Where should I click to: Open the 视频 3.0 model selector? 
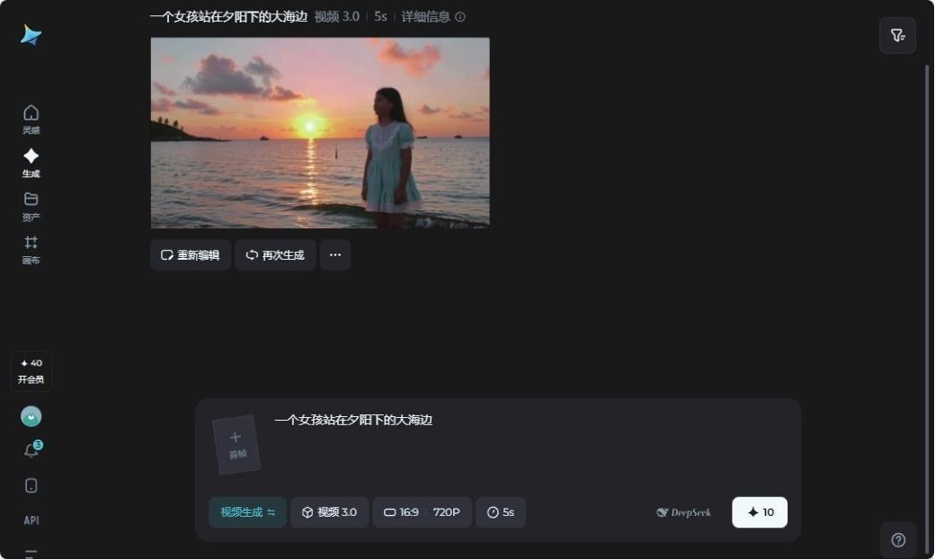330,512
